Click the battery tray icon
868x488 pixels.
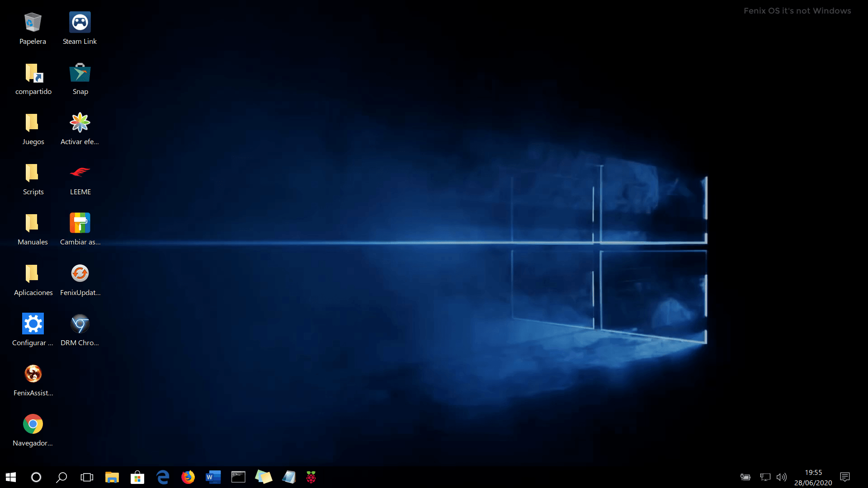tap(745, 477)
